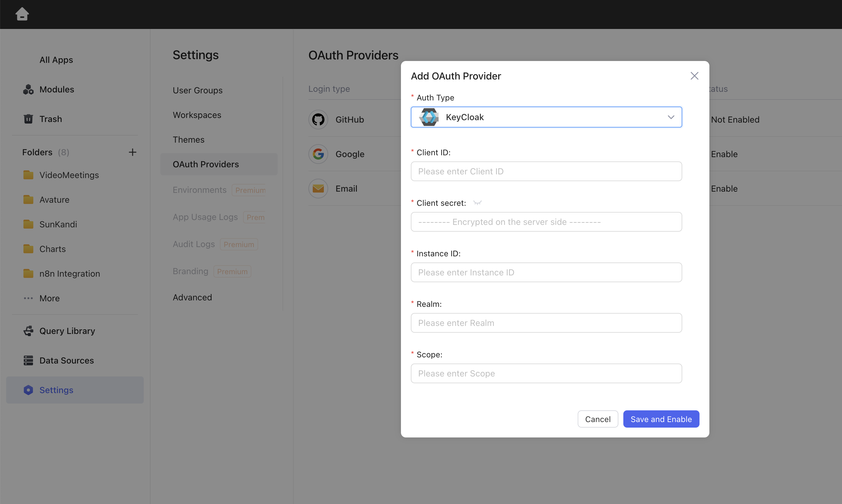Click Save and Enable button
Image resolution: width=842 pixels, height=504 pixels.
coord(661,419)
